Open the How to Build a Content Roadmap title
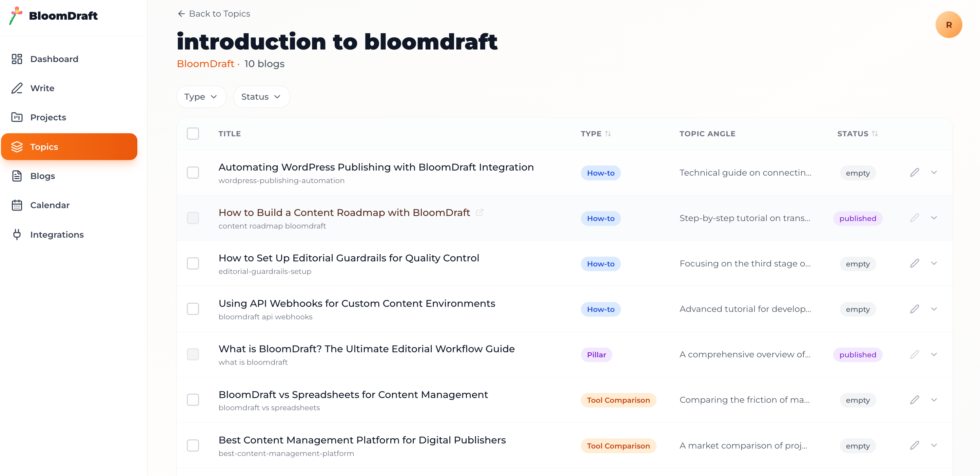The height and width of the screenshot is (476, 980). tap(344, 213)
